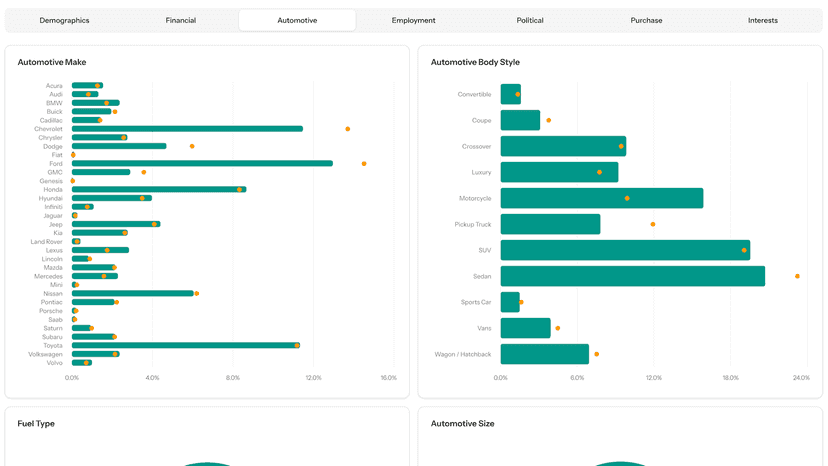Select the SUV bar in Body Style
This screenshot has width=828, height=466.
click(625, 250)
